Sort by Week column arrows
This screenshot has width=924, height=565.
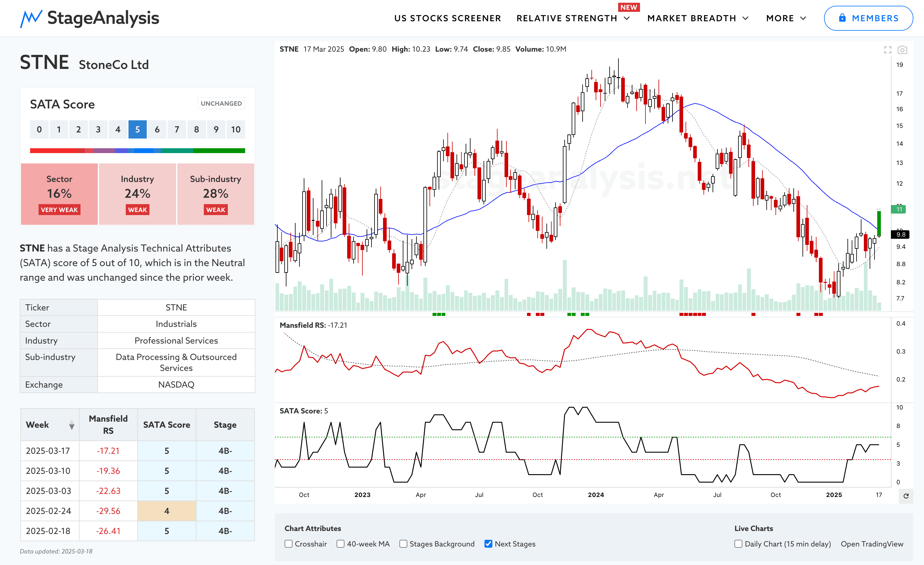72,425
